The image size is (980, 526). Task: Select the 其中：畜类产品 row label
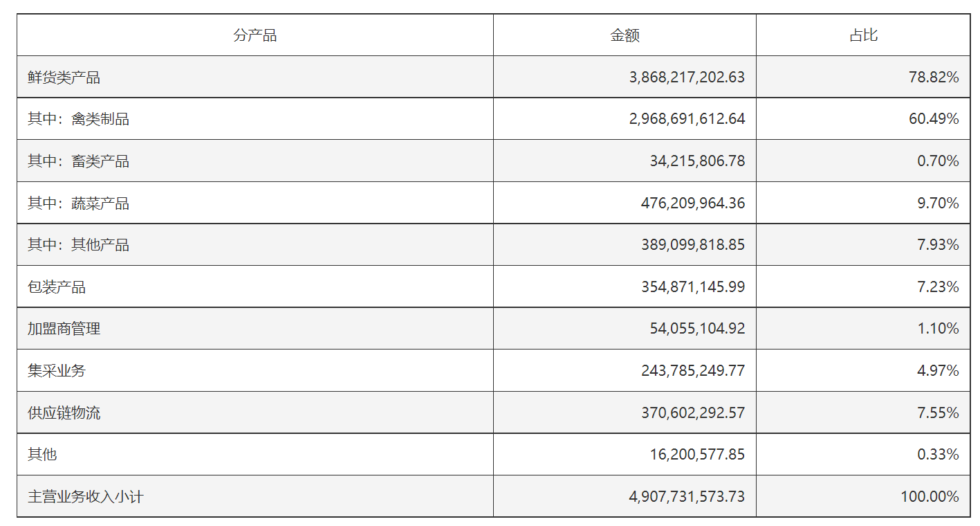coord(255,161)
